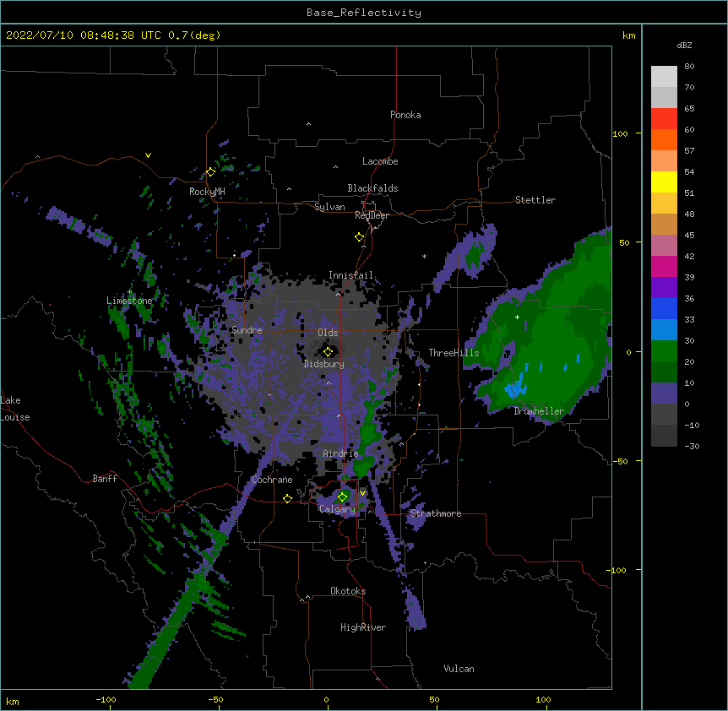Click the -50 tick label on the right axis
Viewport: 728px width, 711px height.
(x=620, y=461)
